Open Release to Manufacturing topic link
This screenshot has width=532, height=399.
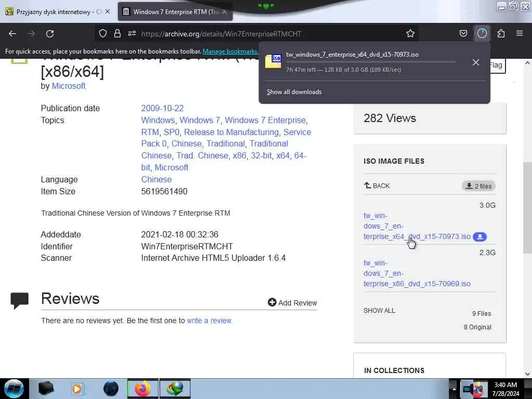[x=231, y=132]
